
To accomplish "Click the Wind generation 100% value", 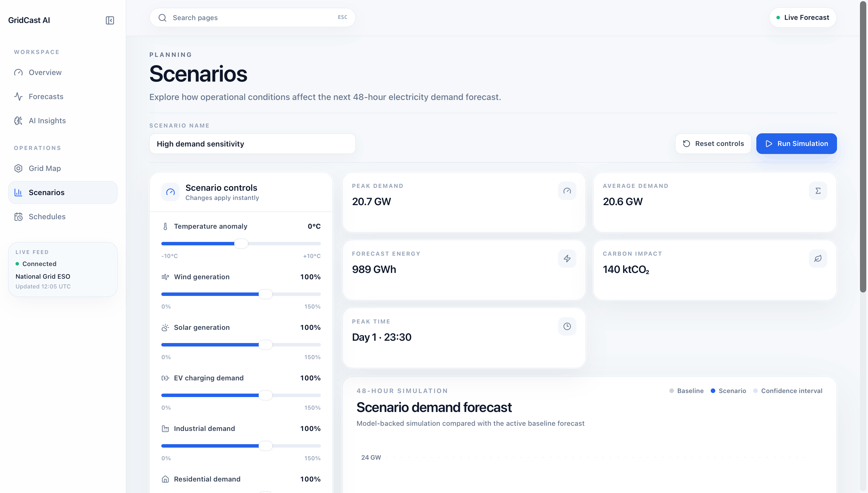I will 310,277.
